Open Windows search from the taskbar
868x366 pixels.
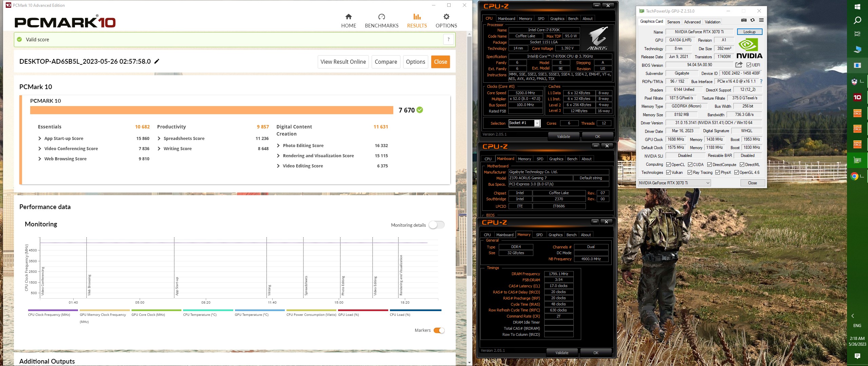coord(857,20)
